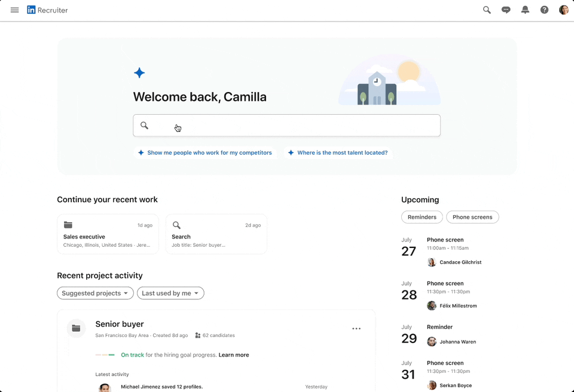Viewport: 574px width, 392px height.
Task: Click Candace Gilchrist's avatar
Action: point(432,262)
